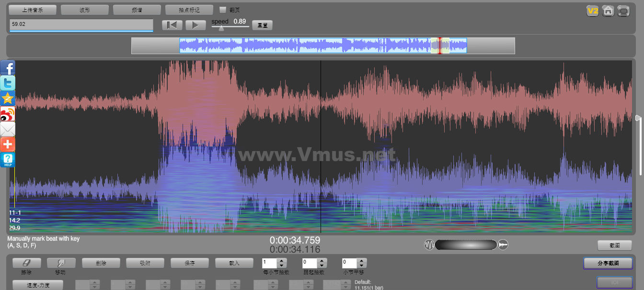Share via the Twitter sidebar icon
Image resolution: width=644 pixels, height=290 pixels.
pyautogui.click(x=8, y=83)
